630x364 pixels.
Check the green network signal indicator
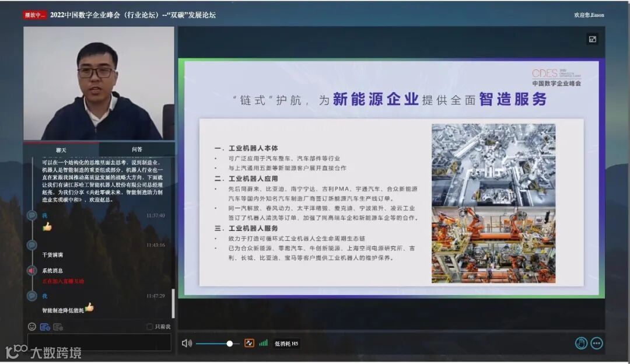(x=264, y=342)
